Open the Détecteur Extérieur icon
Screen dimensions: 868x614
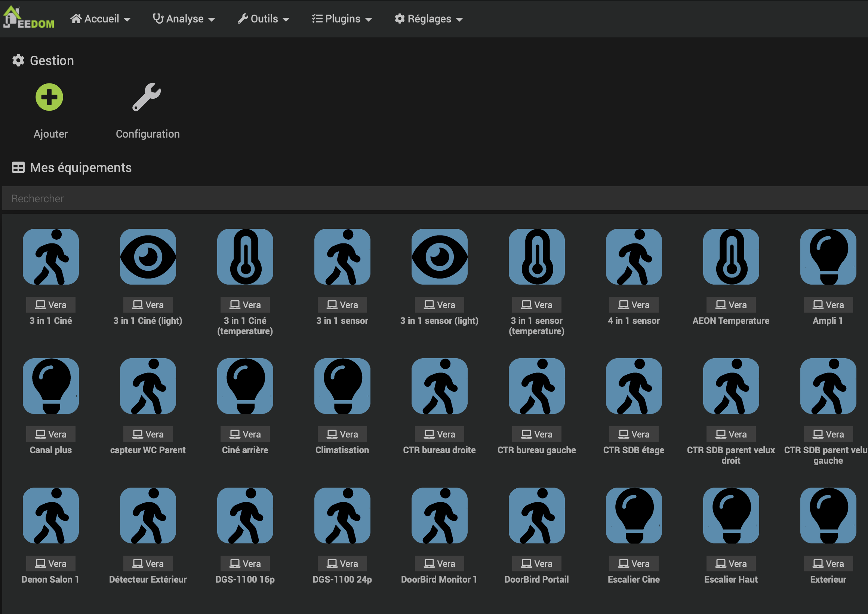pyautogui.click(x=148, y=515)
